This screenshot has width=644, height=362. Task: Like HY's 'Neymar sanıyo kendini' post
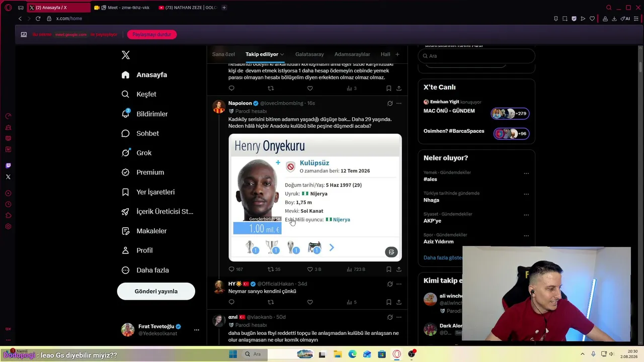tap(310, 302)
